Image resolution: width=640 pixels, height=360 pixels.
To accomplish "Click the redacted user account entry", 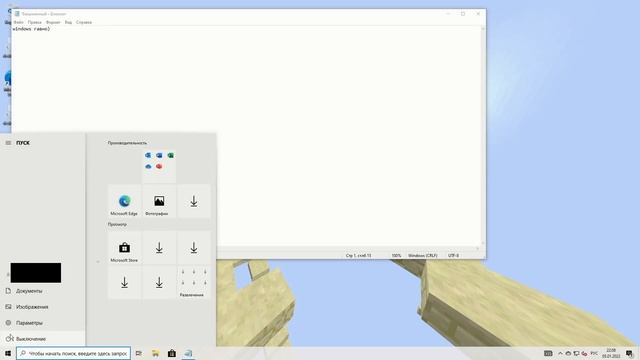I will [x=36, y=273].
